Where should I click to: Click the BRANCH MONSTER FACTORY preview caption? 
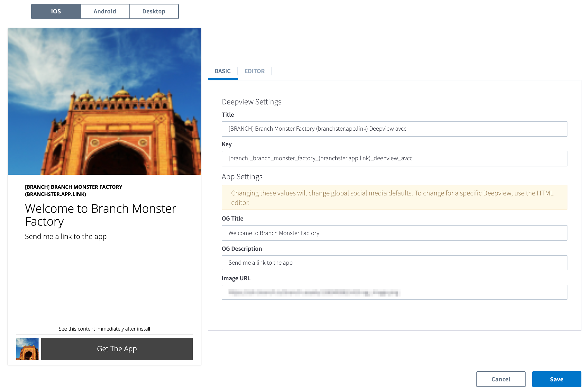point(73,190)
